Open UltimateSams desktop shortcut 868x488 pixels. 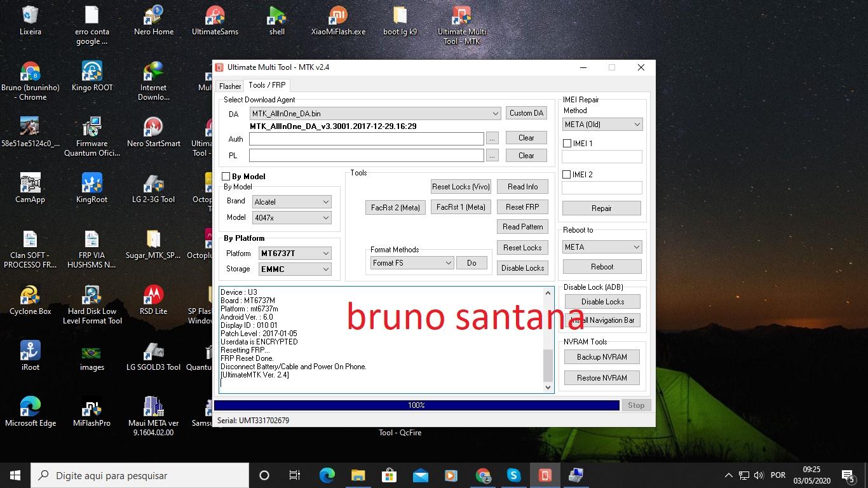(x=215, y=20)
